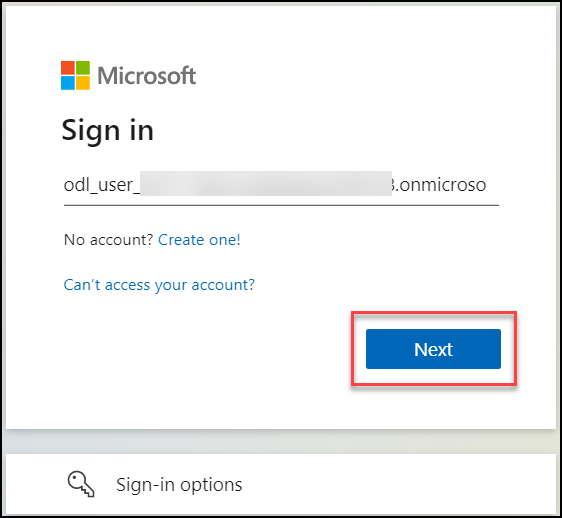Click the green square of the Microsoft logo
The width and height of the screenshot is (562, 518).
coord(83,68)
